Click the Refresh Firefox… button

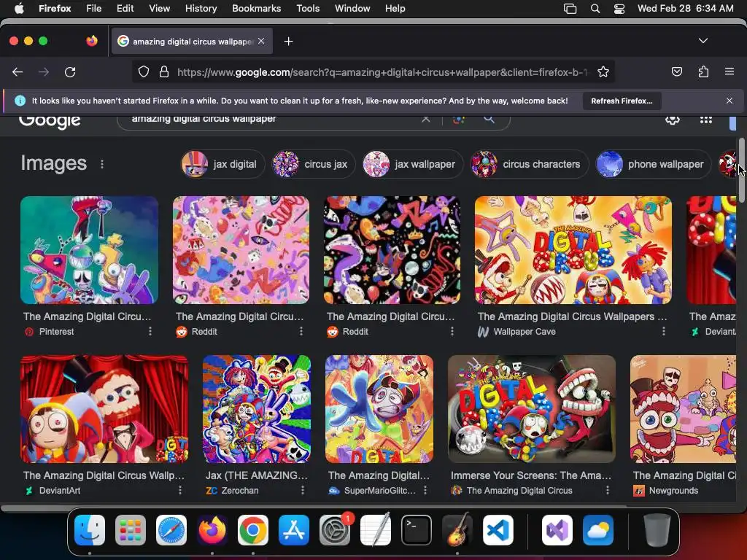(x=622, y=101)
